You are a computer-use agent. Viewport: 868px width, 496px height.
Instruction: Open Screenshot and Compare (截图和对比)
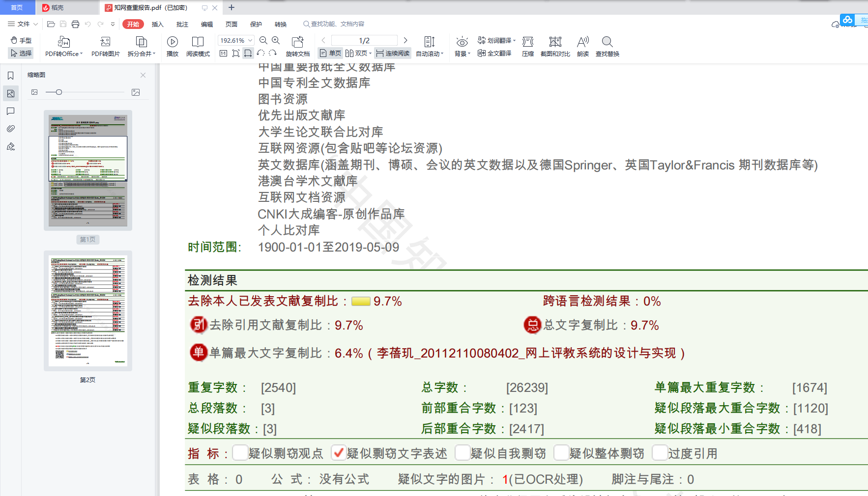click(x=555, y=47)
